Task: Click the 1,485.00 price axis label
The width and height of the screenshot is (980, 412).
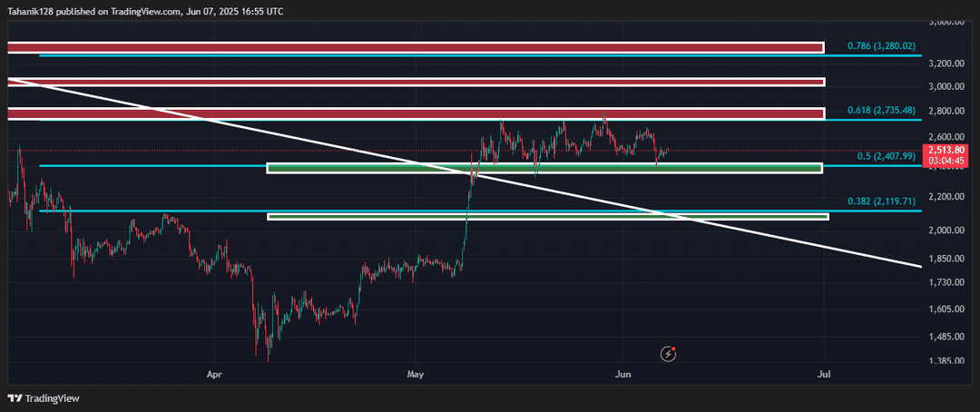Action: coord(946,337)
